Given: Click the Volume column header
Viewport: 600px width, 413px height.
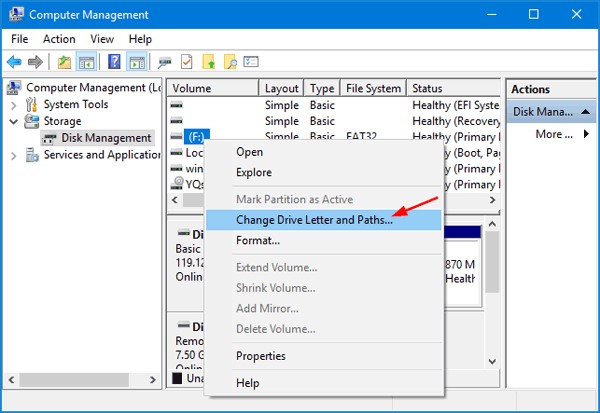Looking at the screenshot, I should tap(211, 88).
